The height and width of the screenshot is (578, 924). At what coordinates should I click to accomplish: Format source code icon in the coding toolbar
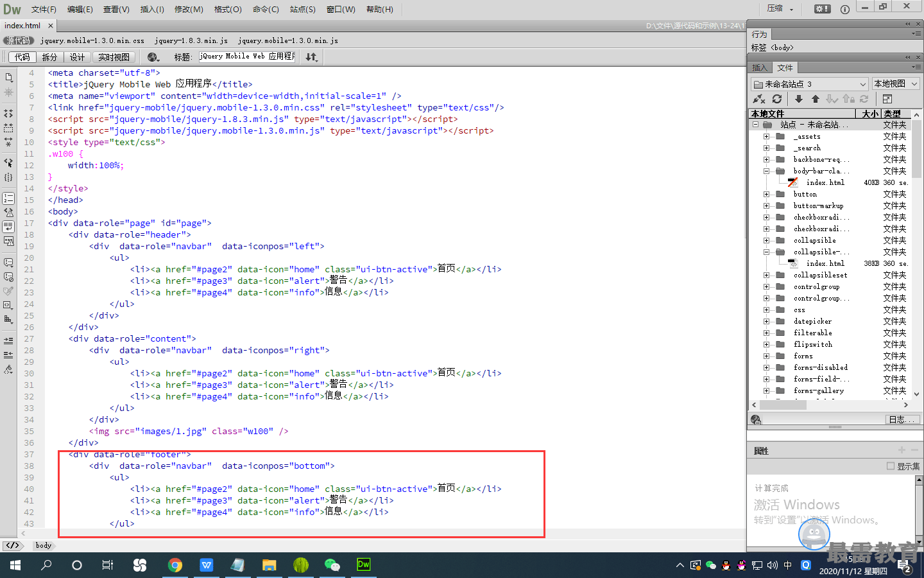8,369
